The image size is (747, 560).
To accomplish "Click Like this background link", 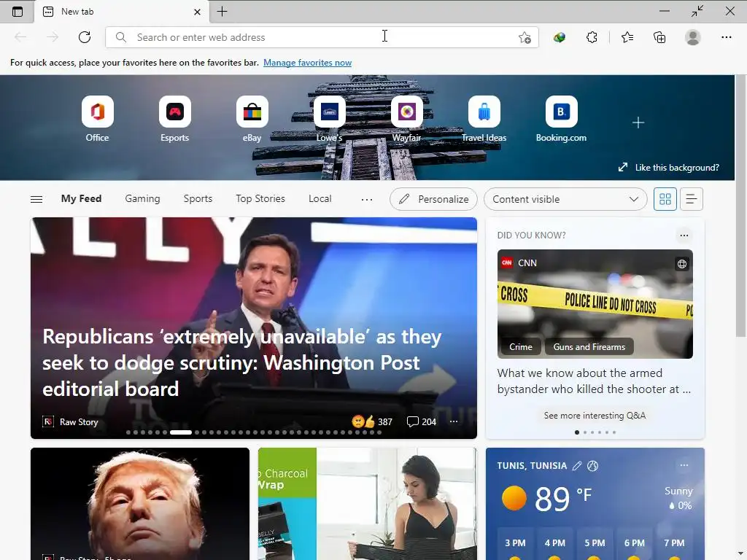I will 669,167.
